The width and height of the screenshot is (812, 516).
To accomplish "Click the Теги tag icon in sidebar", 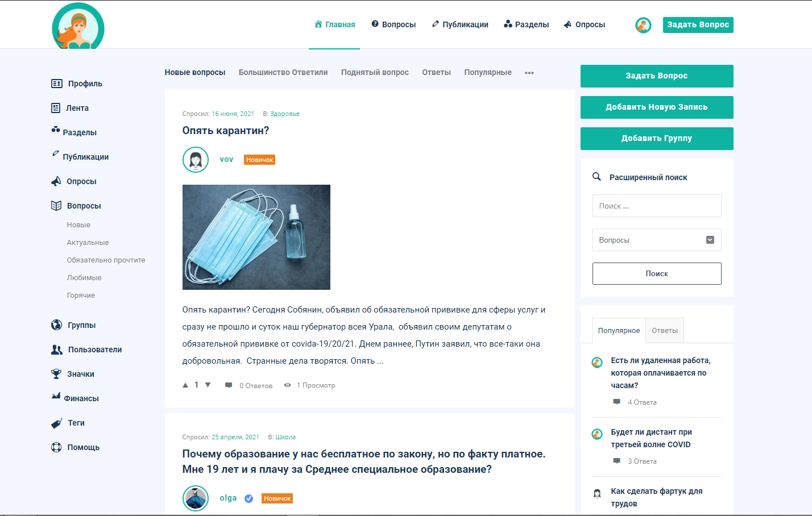I will (56, 423).
